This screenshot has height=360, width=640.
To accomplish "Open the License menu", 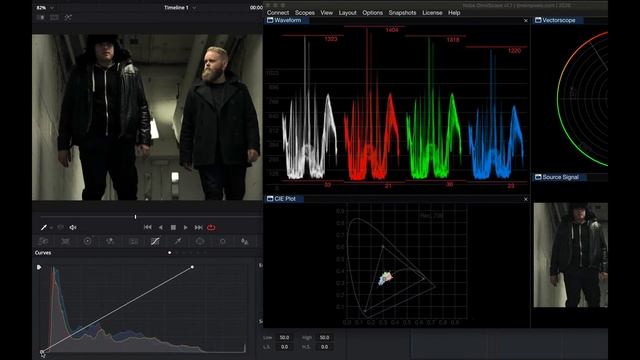I will pyautogui.click(x=432, y=13).
